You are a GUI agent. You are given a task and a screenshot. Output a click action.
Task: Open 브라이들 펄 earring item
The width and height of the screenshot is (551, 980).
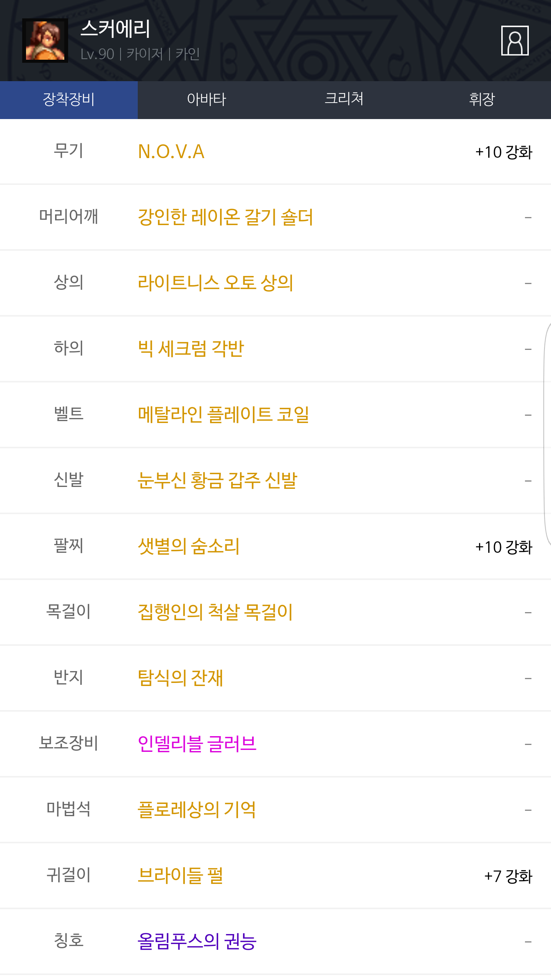click(x=180, y=876)
